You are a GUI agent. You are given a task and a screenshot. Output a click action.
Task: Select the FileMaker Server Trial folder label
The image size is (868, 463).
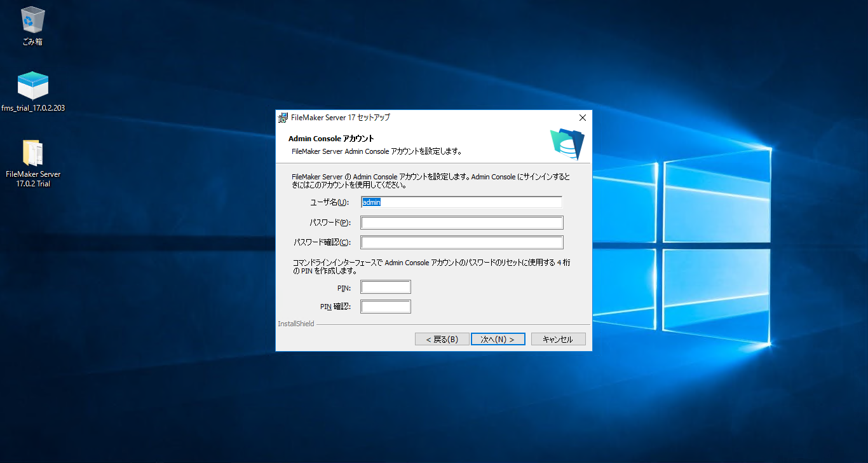coord(33,178)
